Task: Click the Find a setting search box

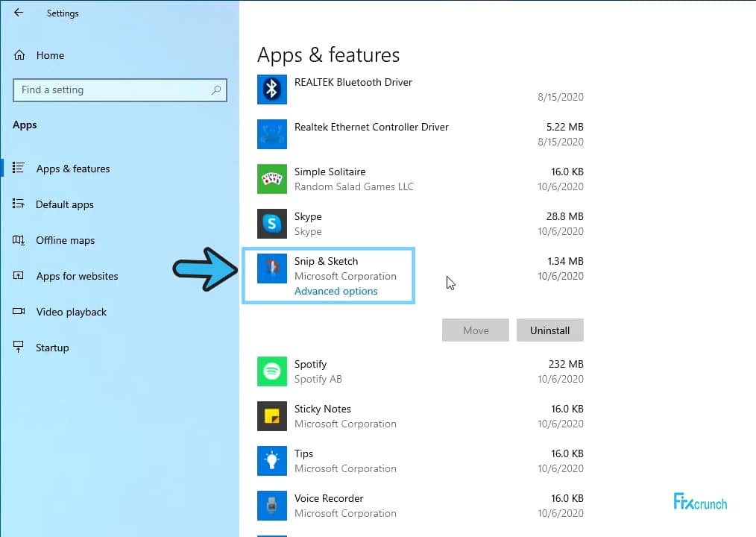Action: coord(119,90)
